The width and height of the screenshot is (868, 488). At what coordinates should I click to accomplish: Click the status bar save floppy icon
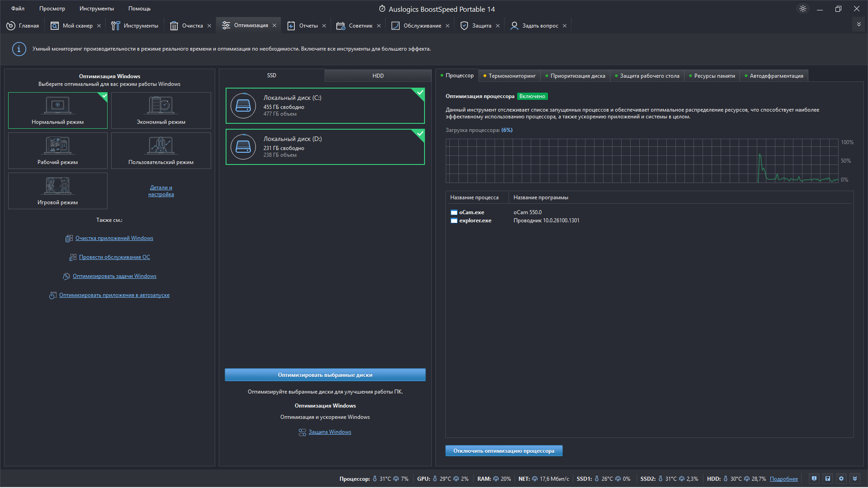coord(828,479)
